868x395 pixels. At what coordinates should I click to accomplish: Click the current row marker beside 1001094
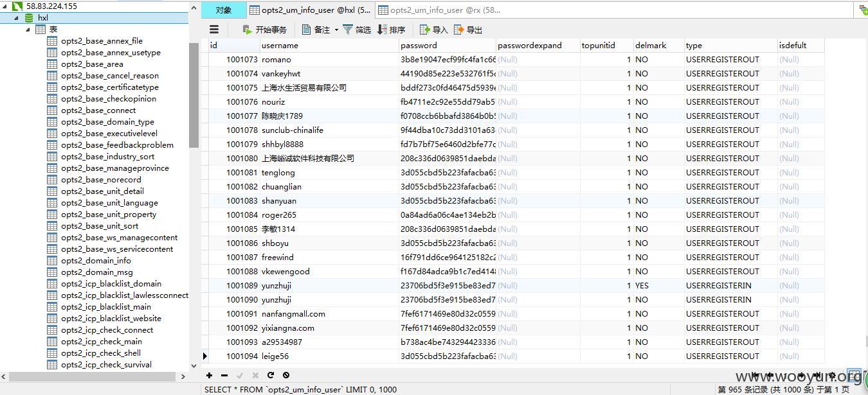(205, 356)
